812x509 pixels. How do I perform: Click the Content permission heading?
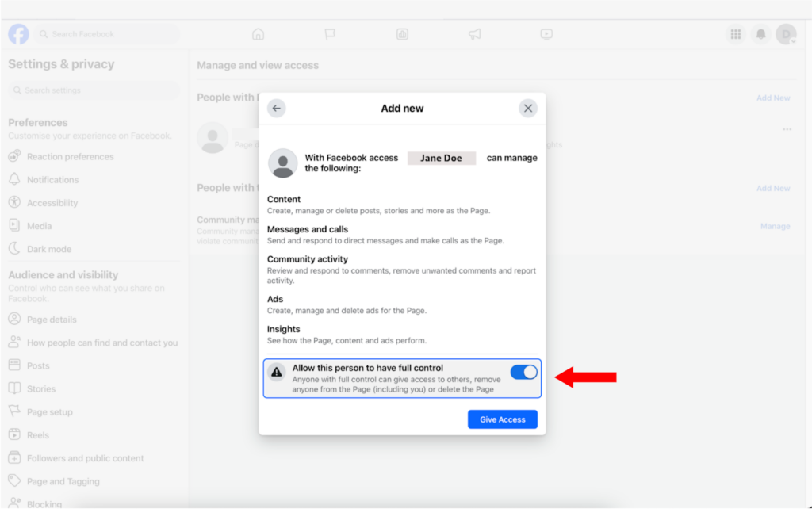tap(284, 199)
